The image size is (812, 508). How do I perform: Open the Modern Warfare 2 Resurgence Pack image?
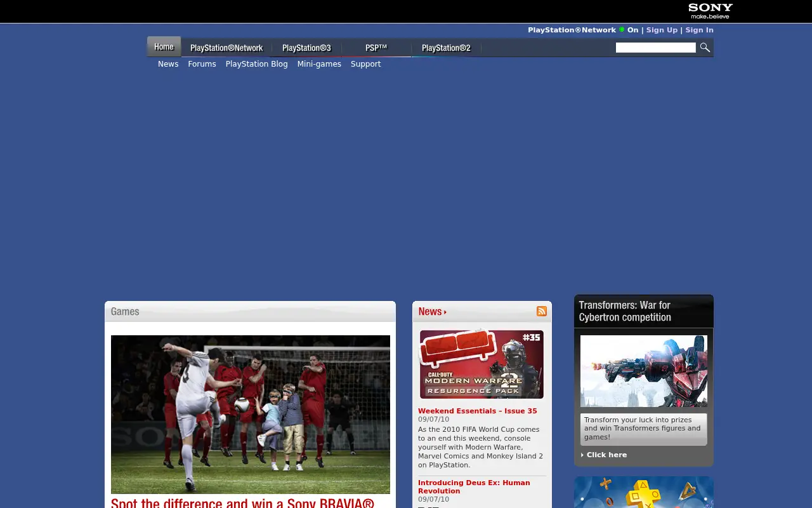[x=481, y=364]
